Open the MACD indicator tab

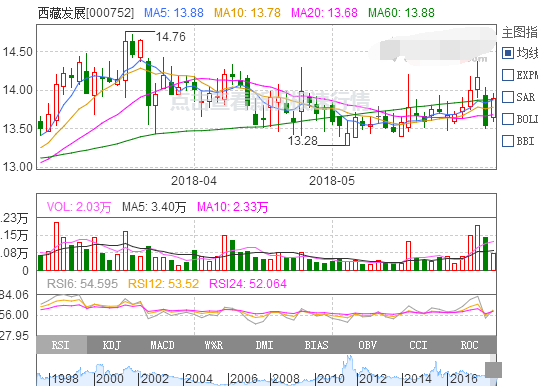(163, 345)
